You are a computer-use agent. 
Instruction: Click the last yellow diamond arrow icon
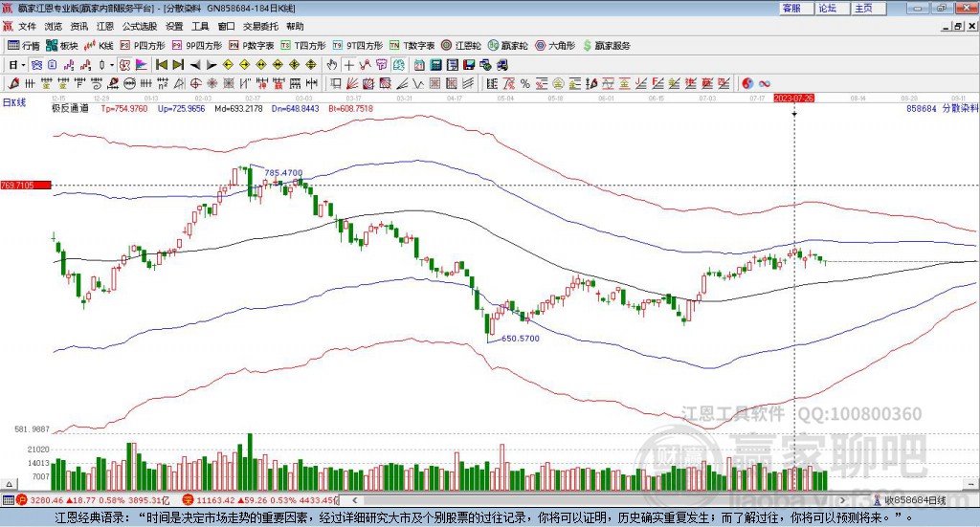[311, 65]
